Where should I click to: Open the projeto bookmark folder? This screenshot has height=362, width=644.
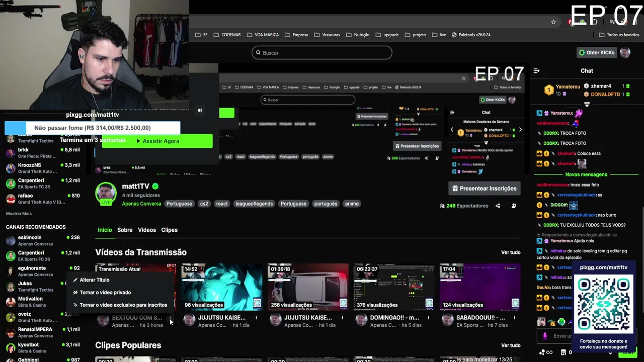415,35
